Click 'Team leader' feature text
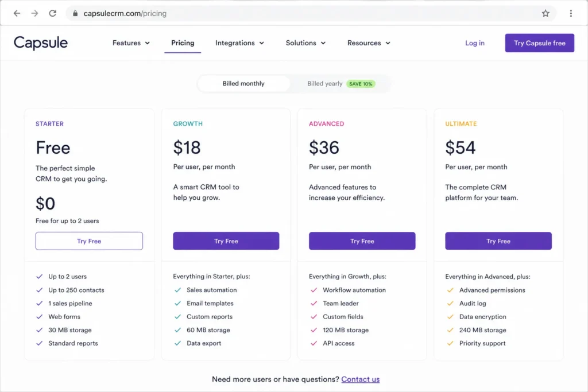 341,304
